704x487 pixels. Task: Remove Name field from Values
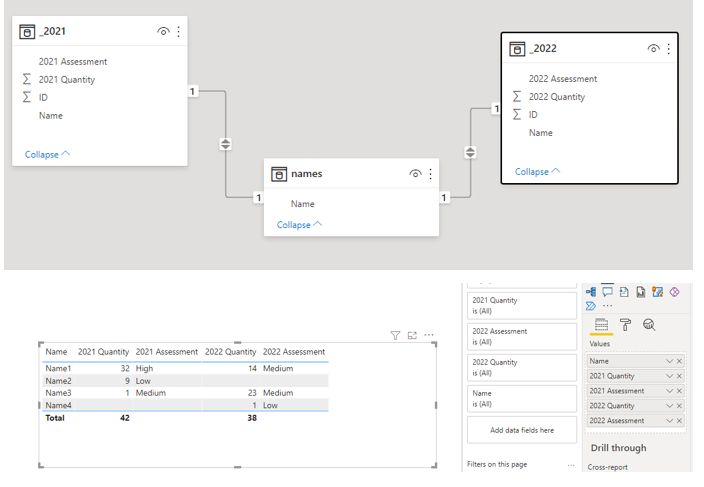[x=679, y=361]
